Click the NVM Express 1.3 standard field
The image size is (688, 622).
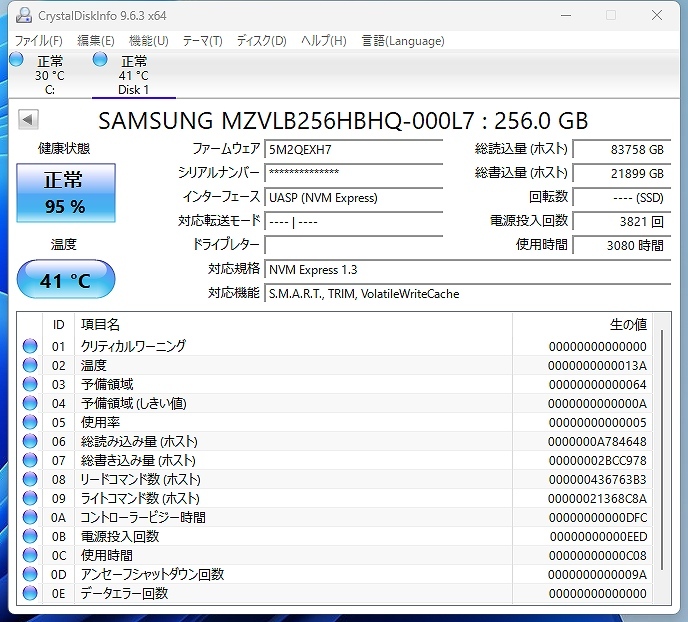click(x=468, y=269)
